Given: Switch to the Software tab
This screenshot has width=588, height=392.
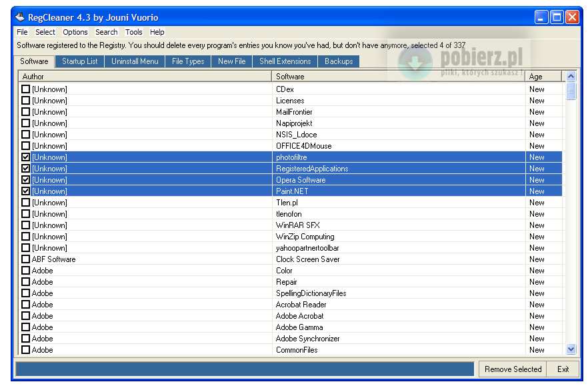Looking at the screenshot, I should [x=34, y=61].
